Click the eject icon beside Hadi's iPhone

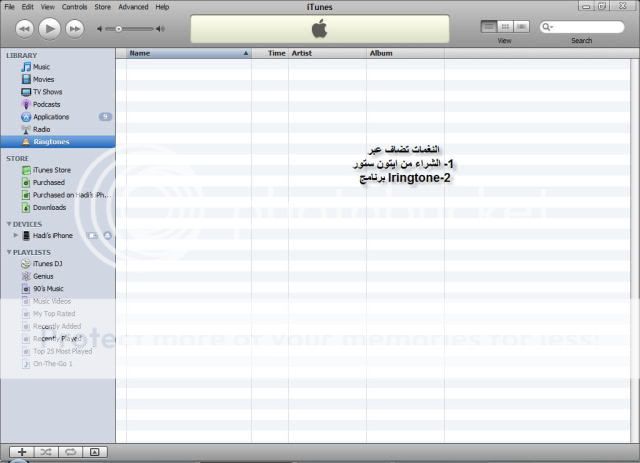click(x=107, y=236)
